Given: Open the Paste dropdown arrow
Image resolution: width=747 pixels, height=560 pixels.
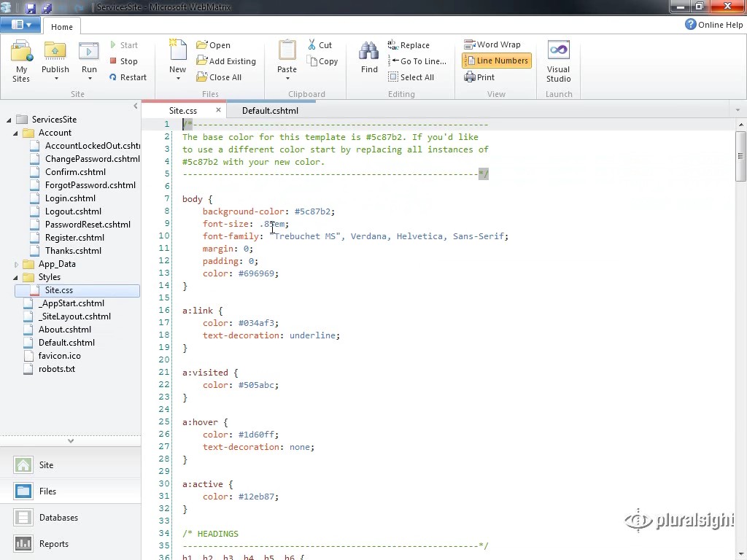Looking at the screenshot, I should pos(287,79).
